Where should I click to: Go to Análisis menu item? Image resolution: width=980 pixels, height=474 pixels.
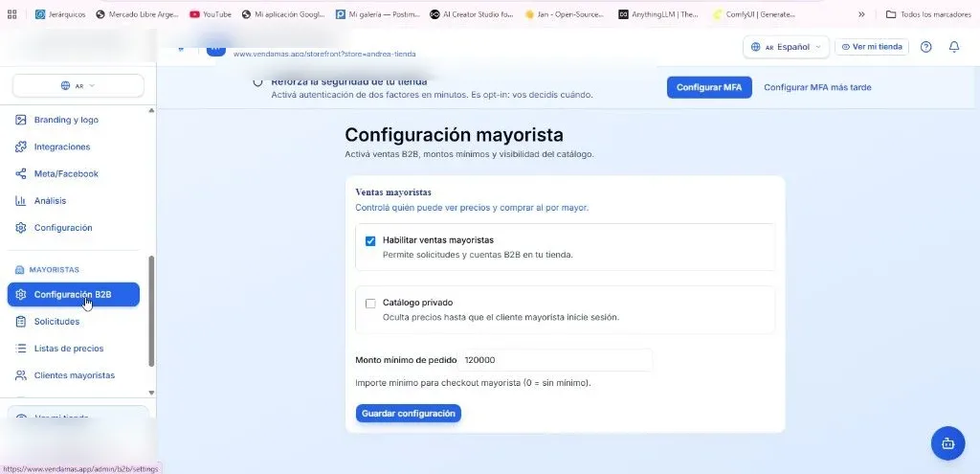[74, 201]
